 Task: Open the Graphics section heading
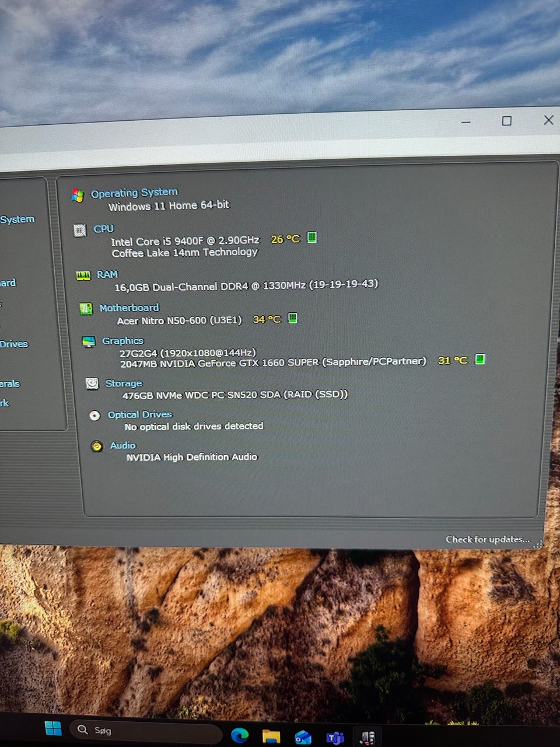pos(123,341)
